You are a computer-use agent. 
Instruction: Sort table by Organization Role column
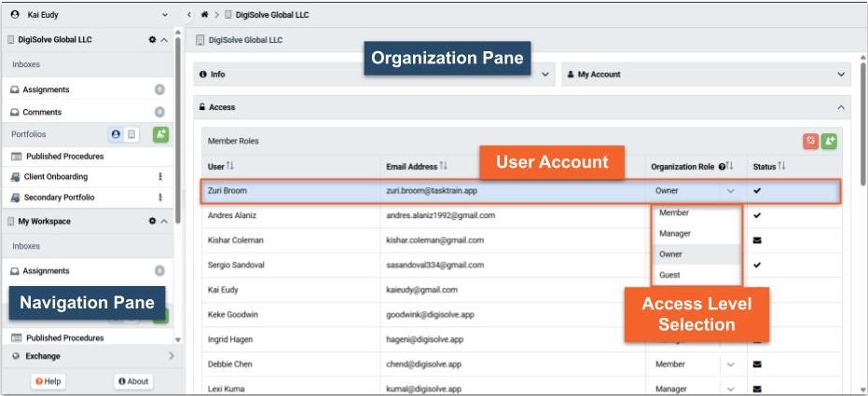[x=730, y=167]
